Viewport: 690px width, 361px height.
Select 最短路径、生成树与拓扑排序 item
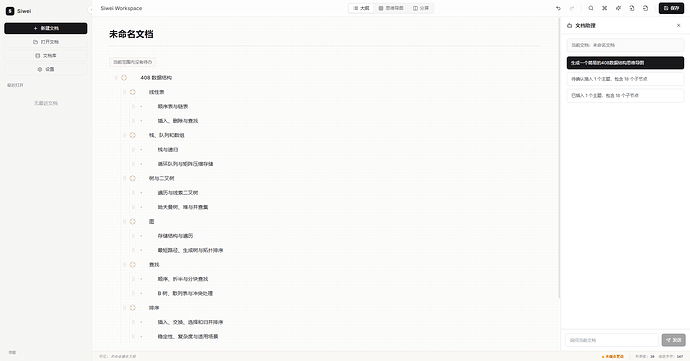190,250
